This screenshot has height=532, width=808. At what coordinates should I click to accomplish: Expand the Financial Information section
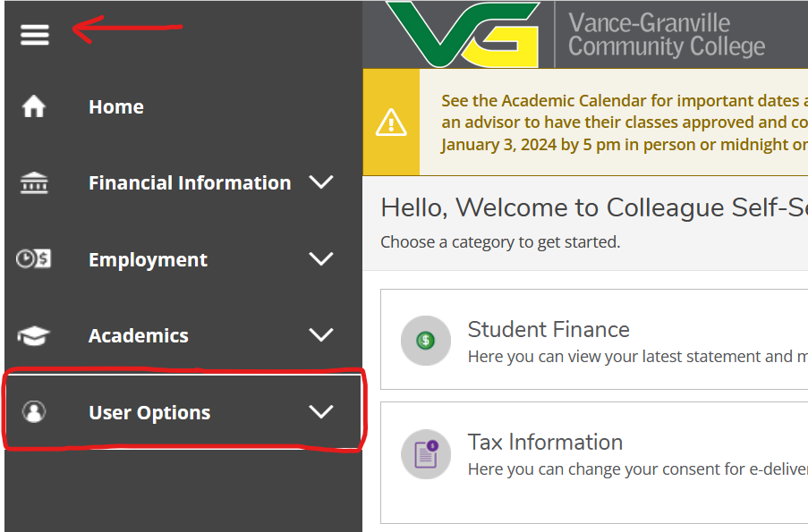(x=321, y=182)
